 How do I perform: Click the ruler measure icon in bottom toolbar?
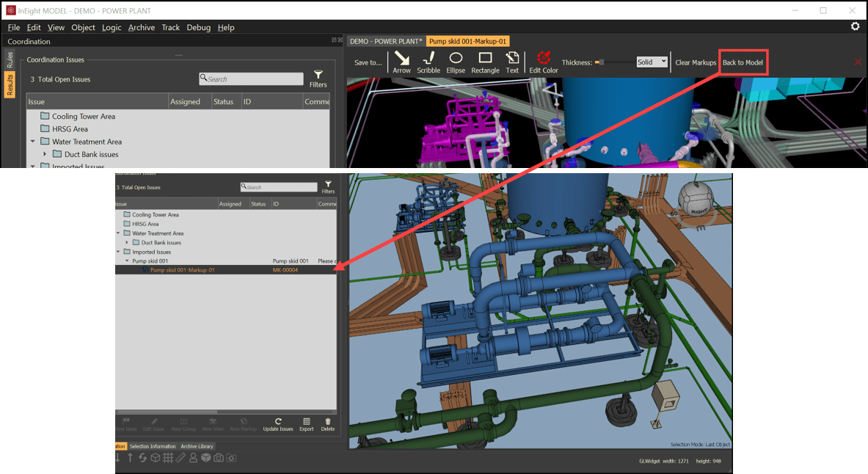click(181, 458)
